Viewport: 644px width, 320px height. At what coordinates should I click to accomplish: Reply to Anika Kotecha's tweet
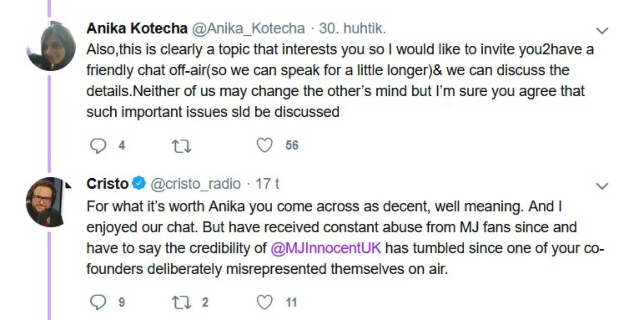(98, 146)
